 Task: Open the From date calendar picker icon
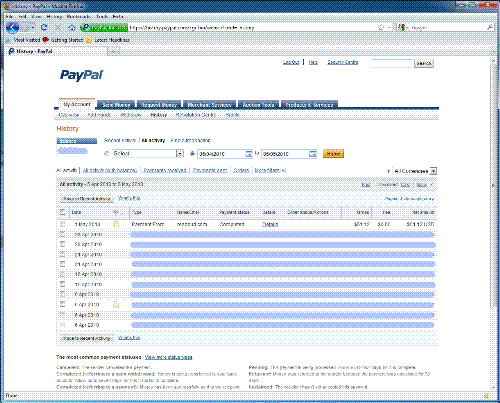(x=249, y=154)
